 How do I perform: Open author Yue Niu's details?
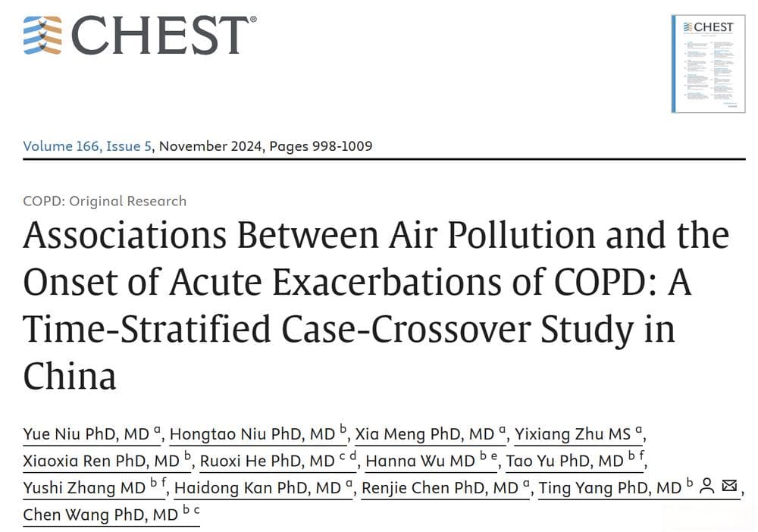point(92,434)
